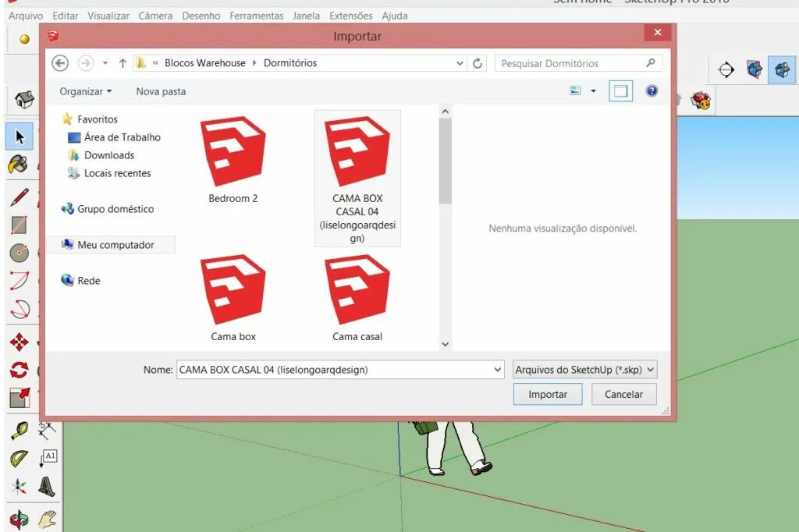Select the Paint Bucket tool
Viewport: 799px width, 532px height.
[19, 164]
